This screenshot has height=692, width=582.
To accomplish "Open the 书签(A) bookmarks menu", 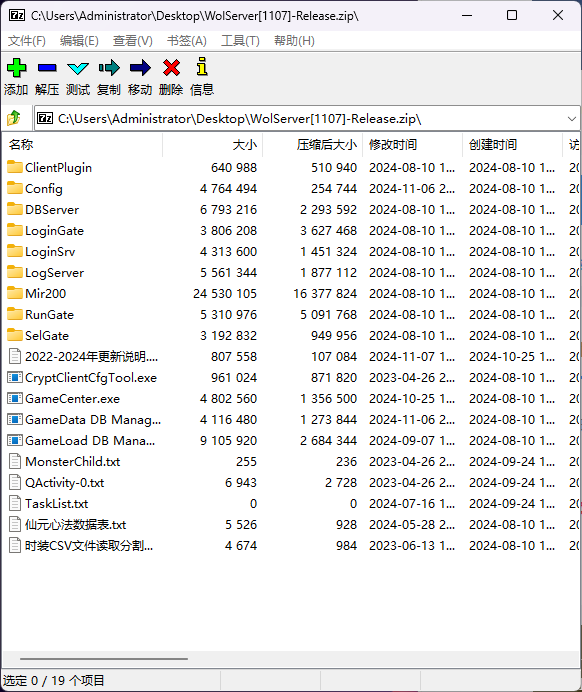I will click(187, 41).
